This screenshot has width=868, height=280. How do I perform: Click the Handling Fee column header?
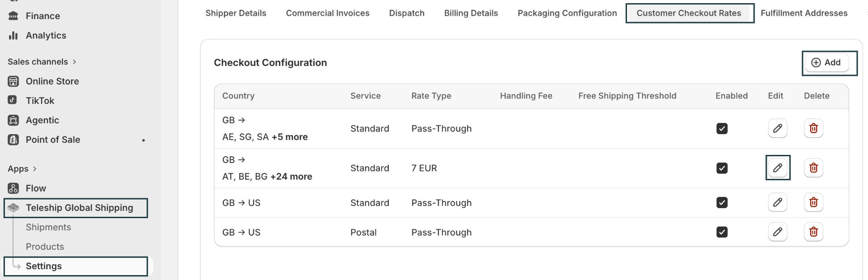[526, 96]
